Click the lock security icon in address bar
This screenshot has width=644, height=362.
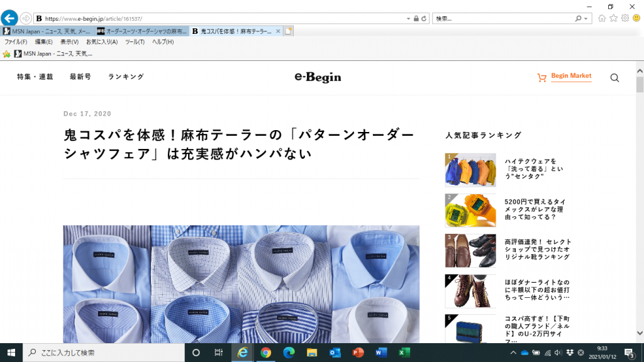pos(416,18)
